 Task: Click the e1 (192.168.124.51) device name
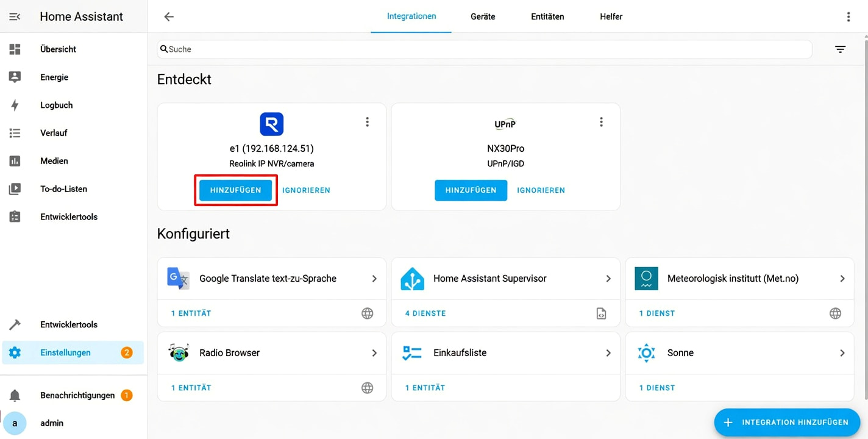(x=272, y=148)
